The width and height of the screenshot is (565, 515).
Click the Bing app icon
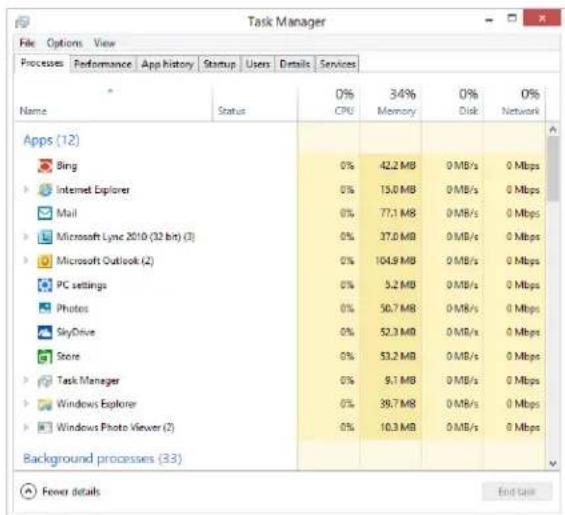45,166
